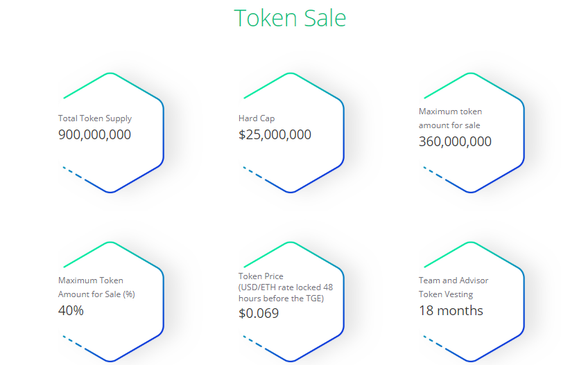The image size is (588, 365).
Task: Click the 900,000,000 supply value
Action: 94,134
